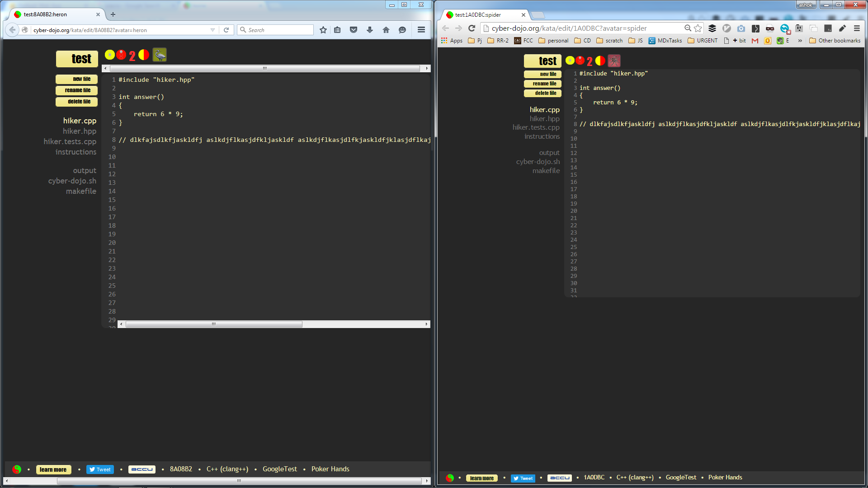
Task: Click learn more button in Firefox footer
Action: click(53, 469)
